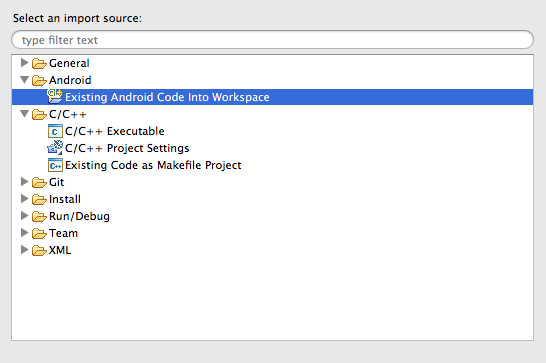Select the Install tree label
Viewport: 546px width, 363px height.
point(65,199)
